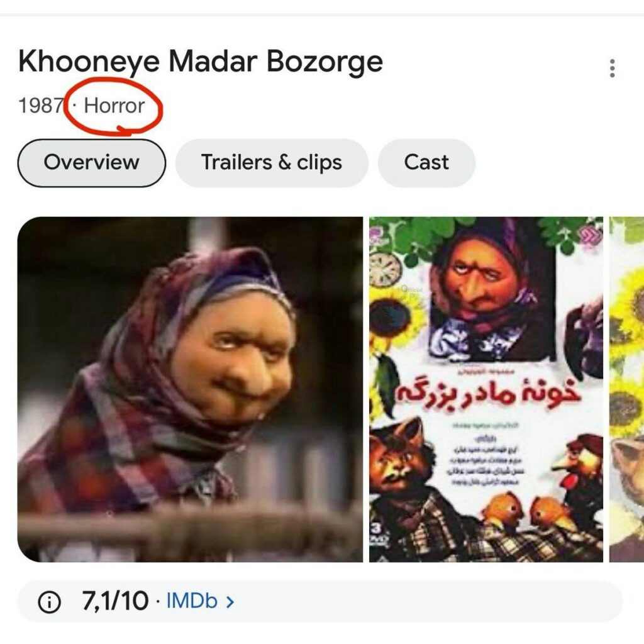Click the 1987 release year

(41, 106)
